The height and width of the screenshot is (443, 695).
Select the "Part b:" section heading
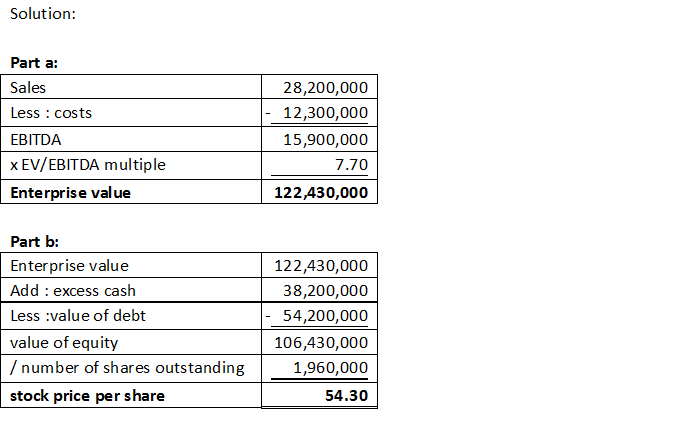(34, 241)
